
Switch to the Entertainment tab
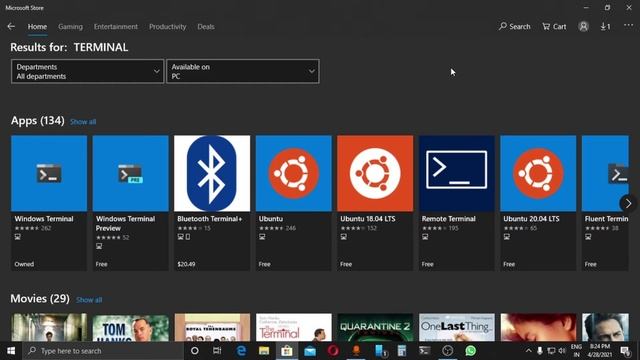point(116,27)
